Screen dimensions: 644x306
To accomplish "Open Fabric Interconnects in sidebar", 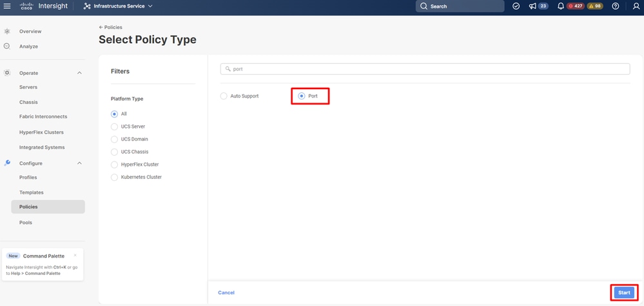I will click(x=43, y=116).
